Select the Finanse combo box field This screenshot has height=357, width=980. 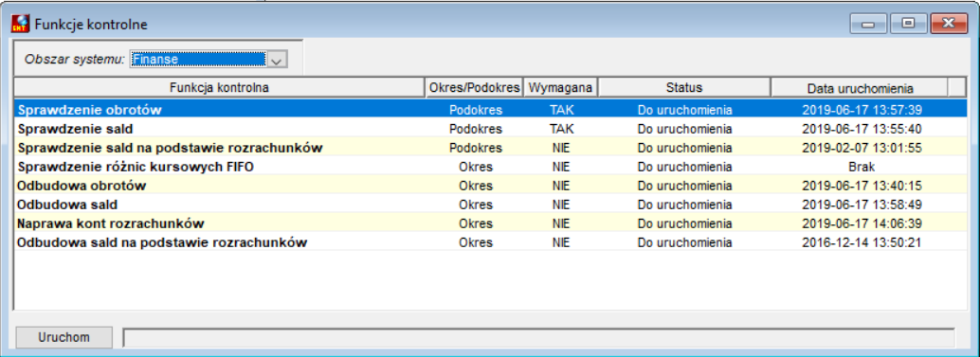(199, 60)
